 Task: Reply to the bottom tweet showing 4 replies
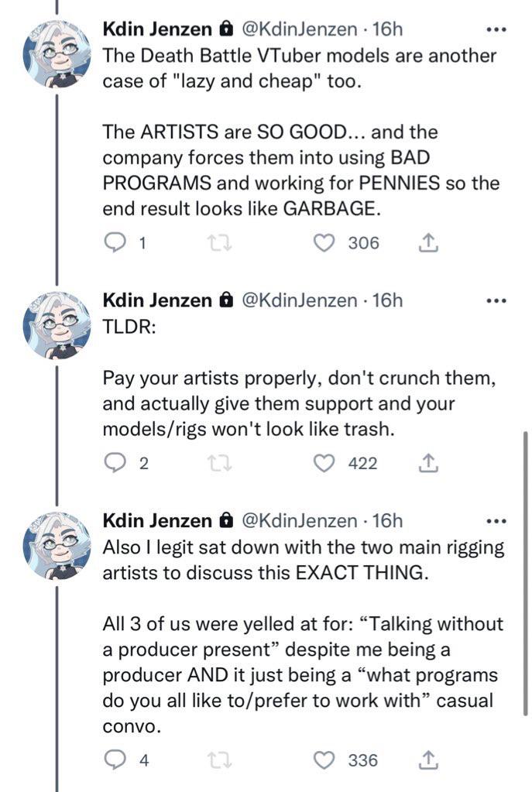pyautogui.click(x=114, y=760)
